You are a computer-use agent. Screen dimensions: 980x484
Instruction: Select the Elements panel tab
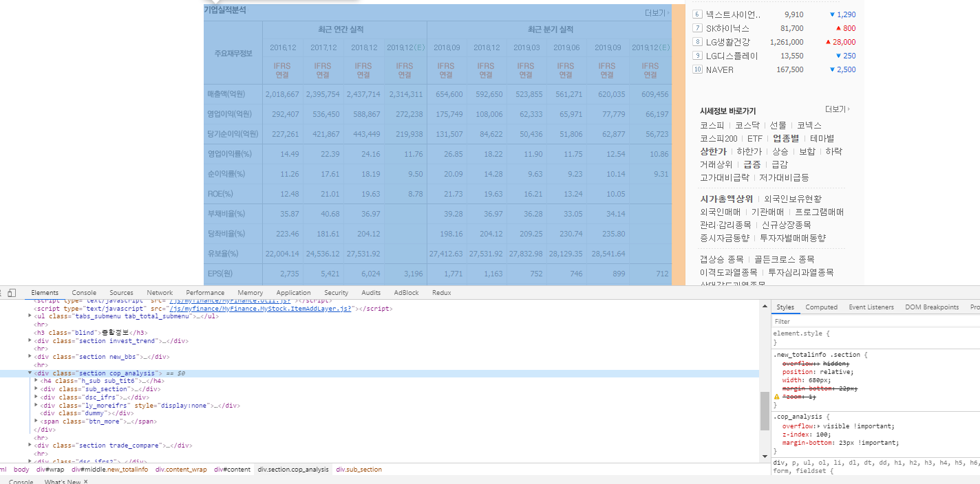coord(45,293)
